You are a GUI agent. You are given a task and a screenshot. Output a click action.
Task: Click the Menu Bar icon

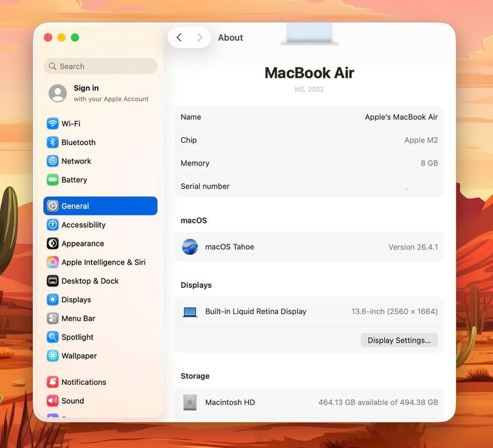pyautogui.click(x=53, y=318)
